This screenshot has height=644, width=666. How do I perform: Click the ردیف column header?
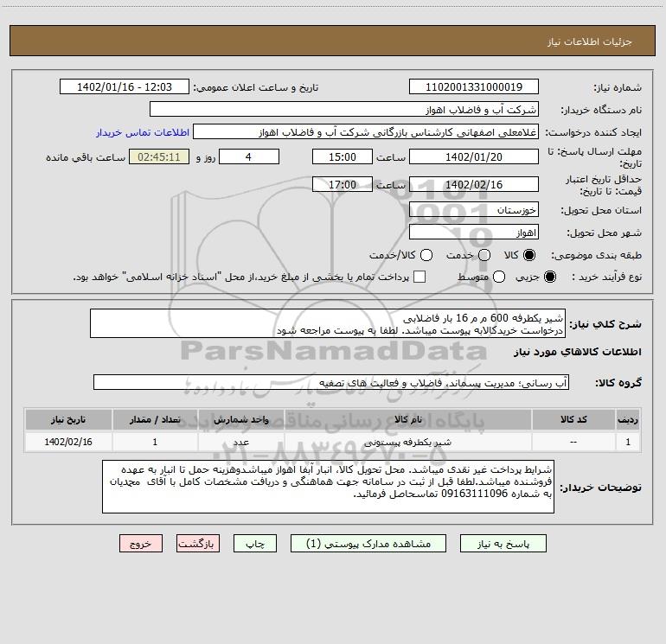pos(628,419)
